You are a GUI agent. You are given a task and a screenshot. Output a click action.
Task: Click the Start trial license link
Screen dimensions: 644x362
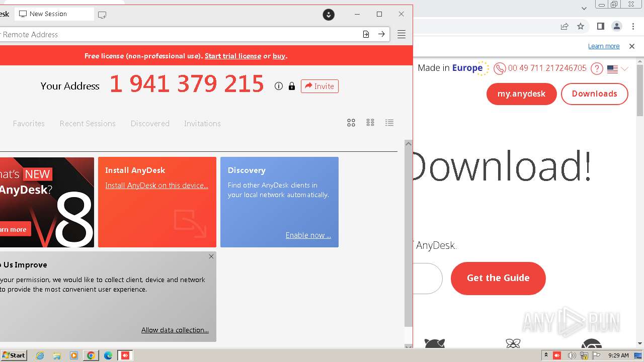(x=233, y=56)
